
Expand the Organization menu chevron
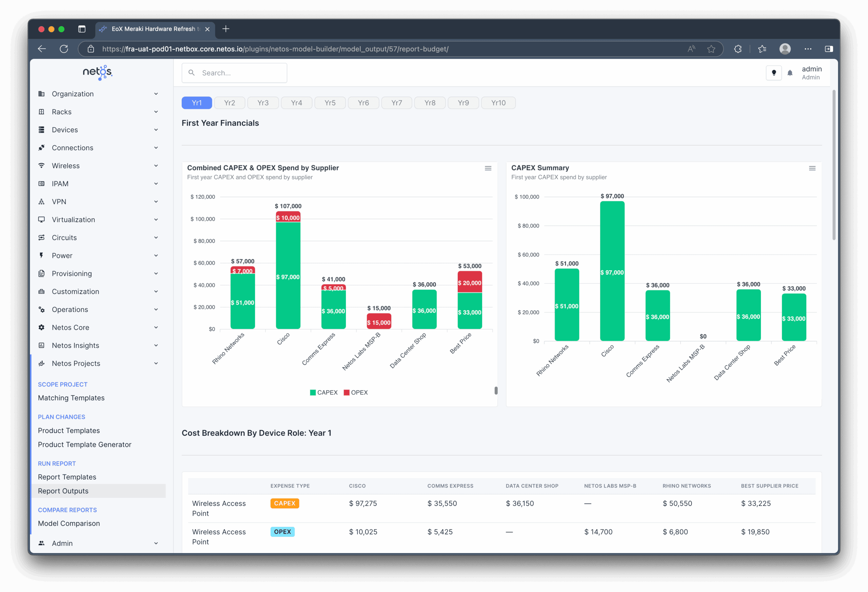point(156,94)
